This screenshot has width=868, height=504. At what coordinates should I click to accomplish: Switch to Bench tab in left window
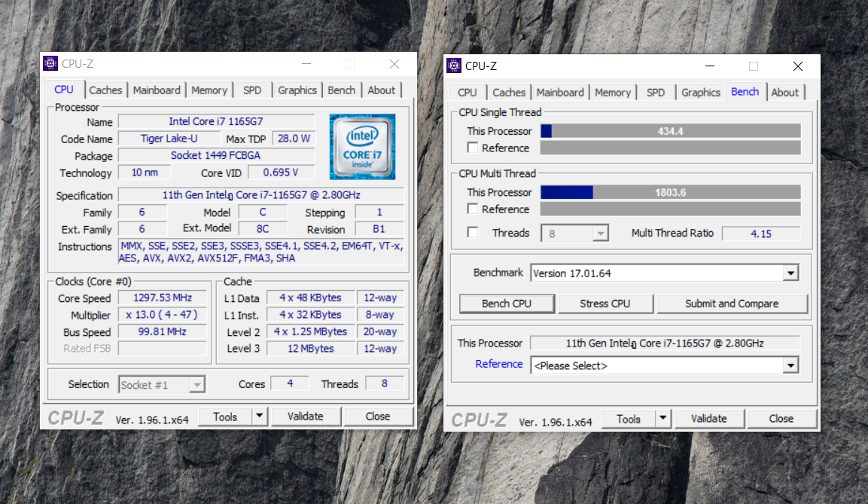click(342, 90)
